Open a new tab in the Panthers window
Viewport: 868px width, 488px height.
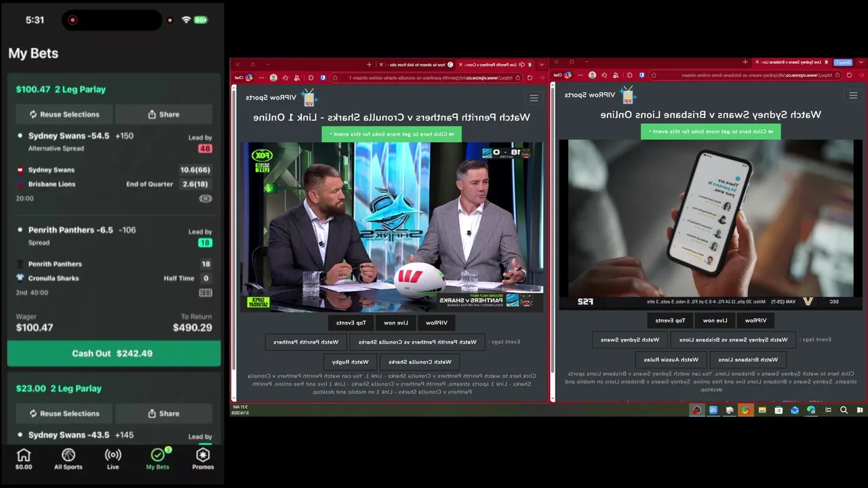pyautogui.click(x=369, y=64)
